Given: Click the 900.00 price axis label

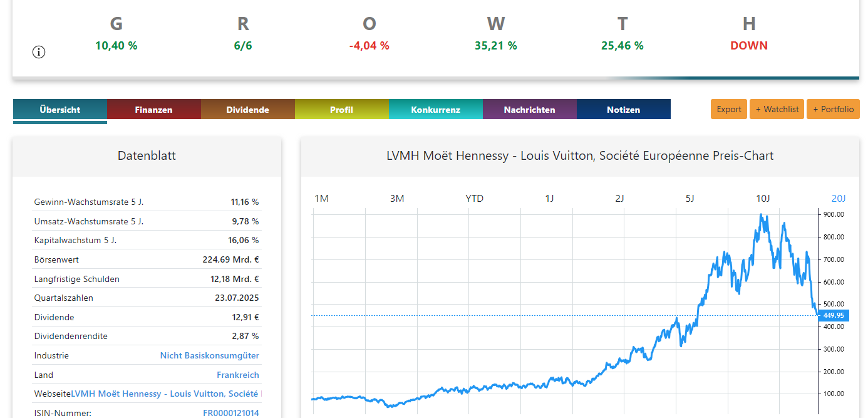Looking at the screenshot, I should point(834,214).
